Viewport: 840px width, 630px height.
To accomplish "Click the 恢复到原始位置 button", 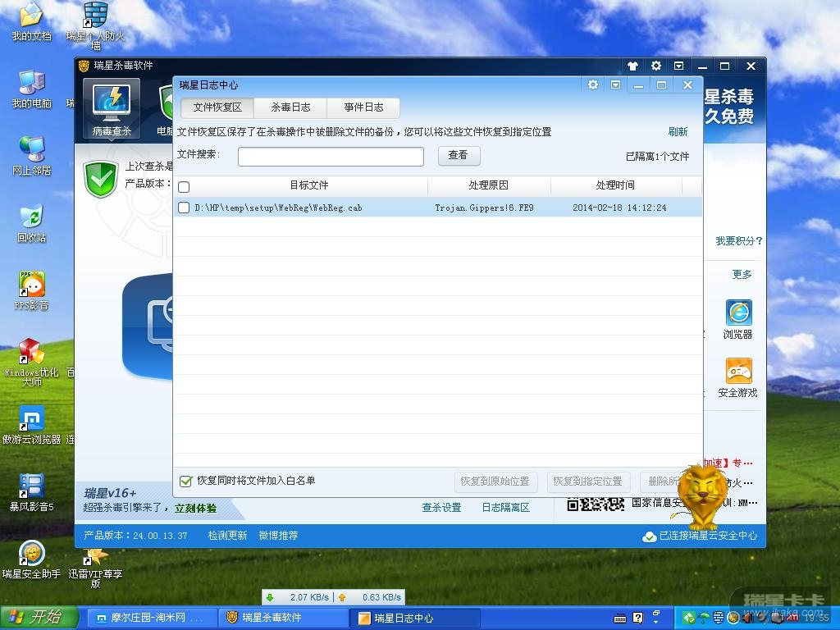I will 495,482.
